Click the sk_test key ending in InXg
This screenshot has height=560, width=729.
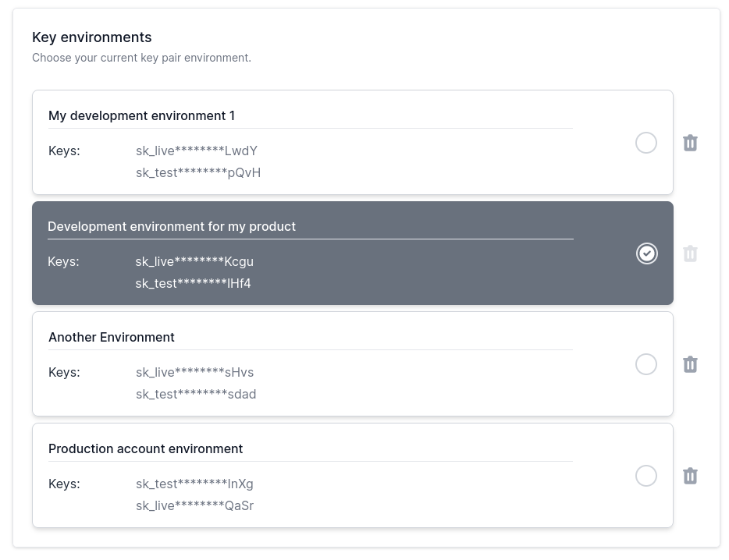click(194, 484)
